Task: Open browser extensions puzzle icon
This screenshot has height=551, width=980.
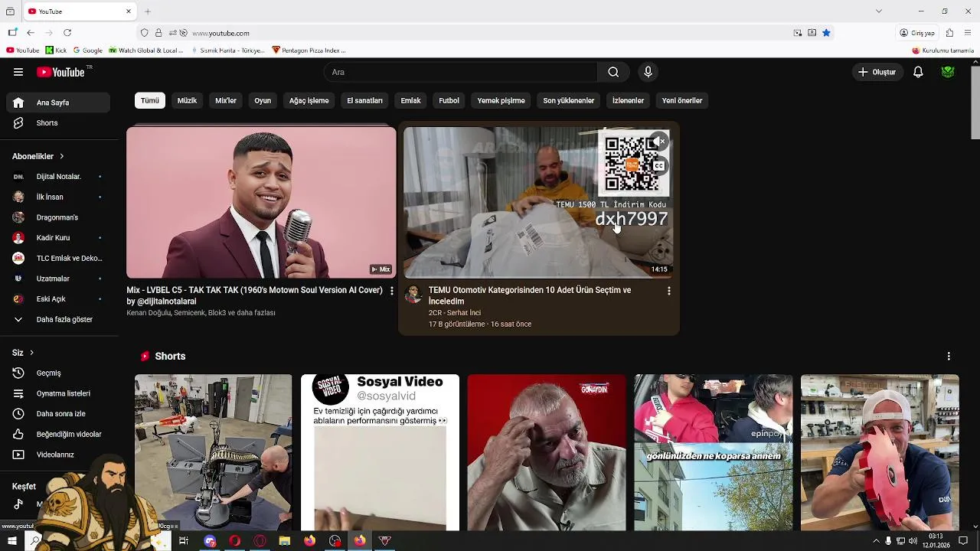Action: pyautogui.click(x=949, y=33)
